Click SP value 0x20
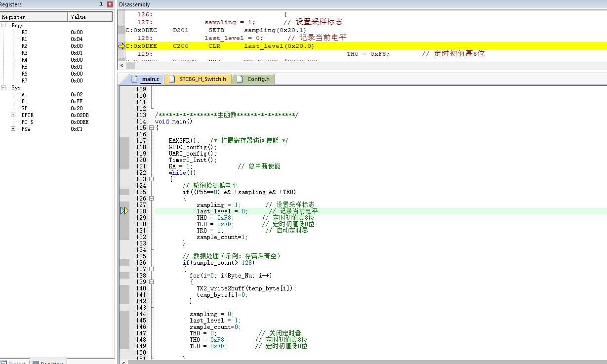This screenshot has height=364, width=607. [x=77, y=108]
